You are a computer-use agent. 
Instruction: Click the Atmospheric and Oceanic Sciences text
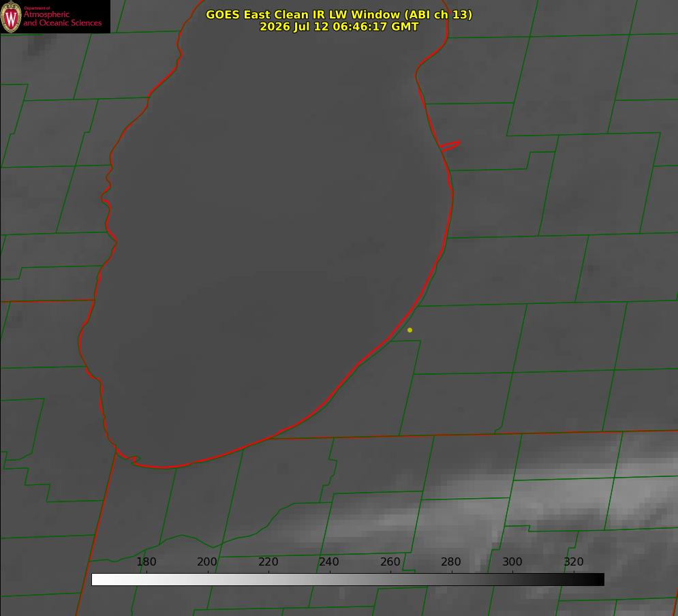63,18
